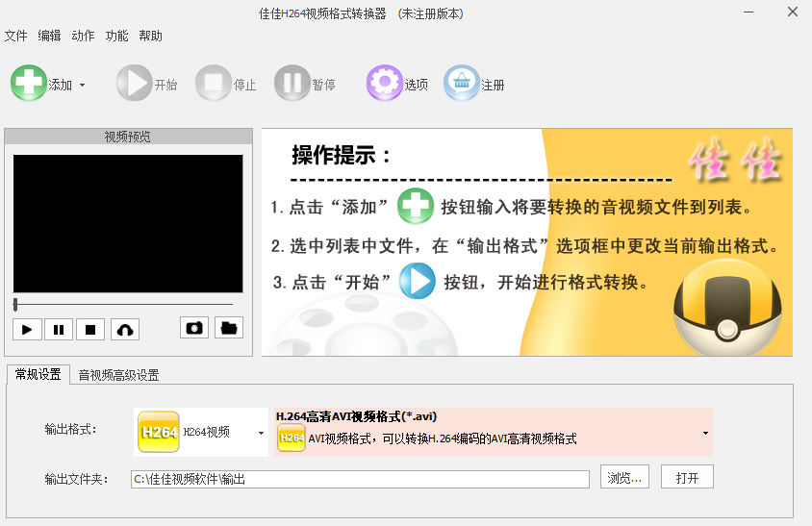
Task: Expand the H.264高清AVI output format dropdown
Action: (705, 433)
